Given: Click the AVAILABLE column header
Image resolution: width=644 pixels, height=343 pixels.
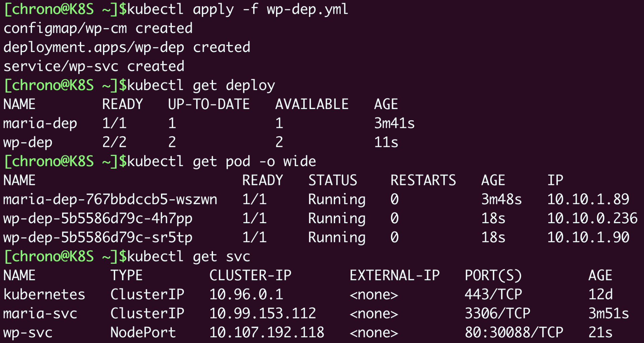Looking at the screenshot, I should click(312, 104).
